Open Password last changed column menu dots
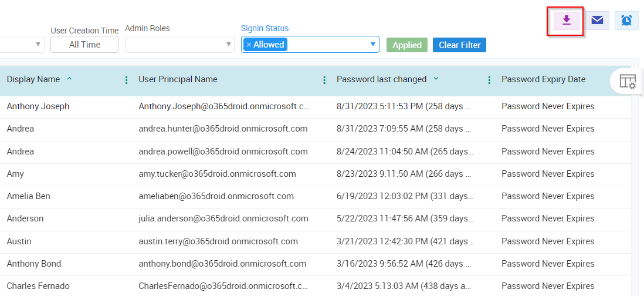 tap(489, 80)
